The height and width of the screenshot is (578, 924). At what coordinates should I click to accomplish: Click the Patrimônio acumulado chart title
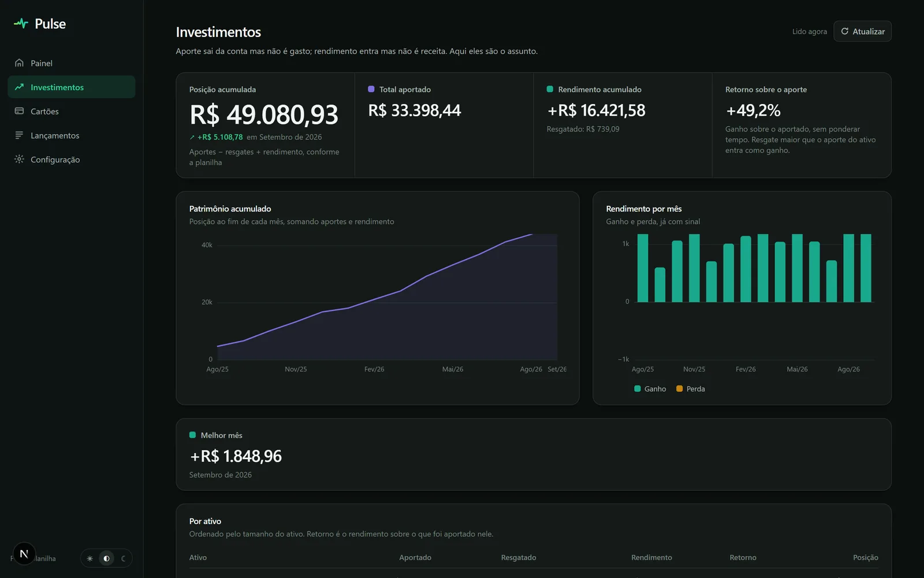click(x=230, y=209)
